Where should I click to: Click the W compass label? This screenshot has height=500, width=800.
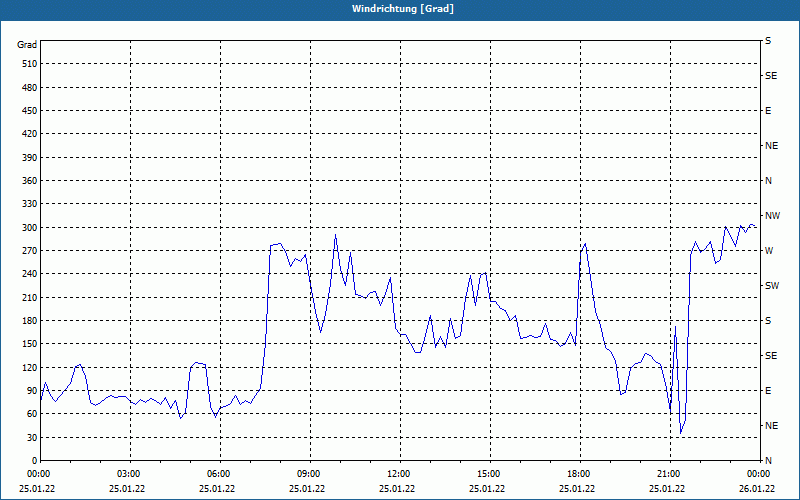tap(769, 251)
